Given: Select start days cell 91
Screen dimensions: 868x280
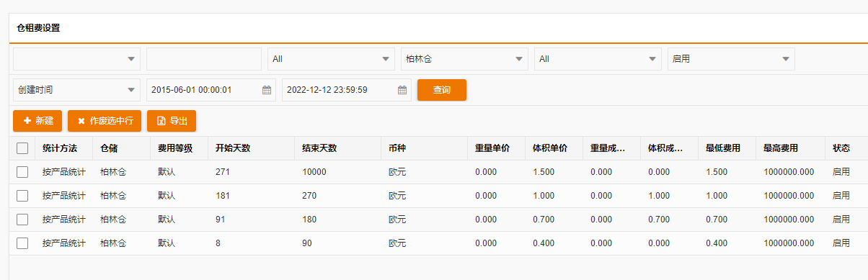Looking at the screenshot, I should (x=252, y=220).
